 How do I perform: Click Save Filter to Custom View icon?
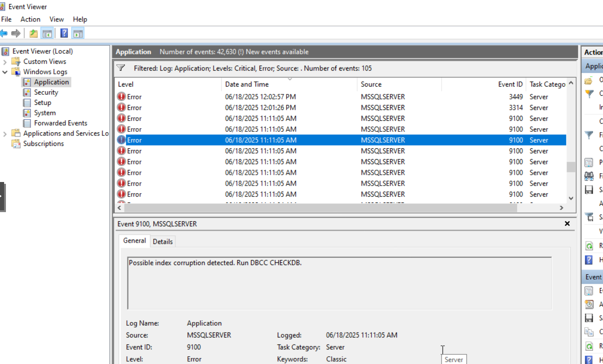point(589,217)
